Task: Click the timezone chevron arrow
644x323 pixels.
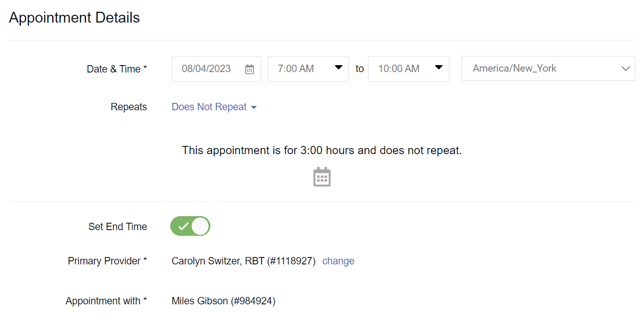Action: pyautogui.click(x=626, y=69)
